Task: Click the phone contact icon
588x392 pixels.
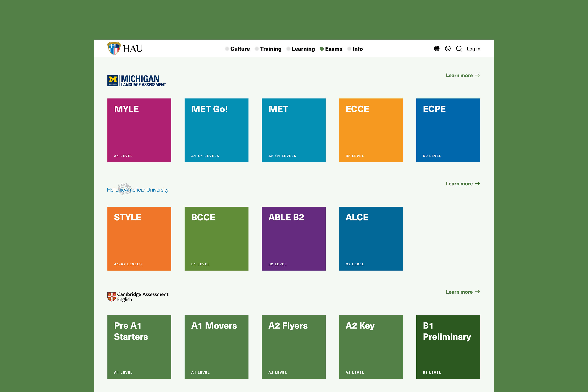Action: pyautogui.click(x=448, y=48)
